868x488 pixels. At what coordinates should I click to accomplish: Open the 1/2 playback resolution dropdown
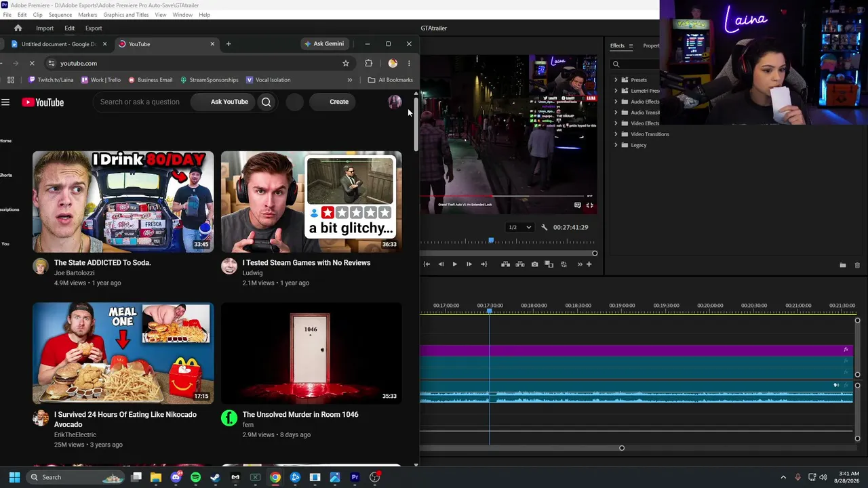pos(520,227)
